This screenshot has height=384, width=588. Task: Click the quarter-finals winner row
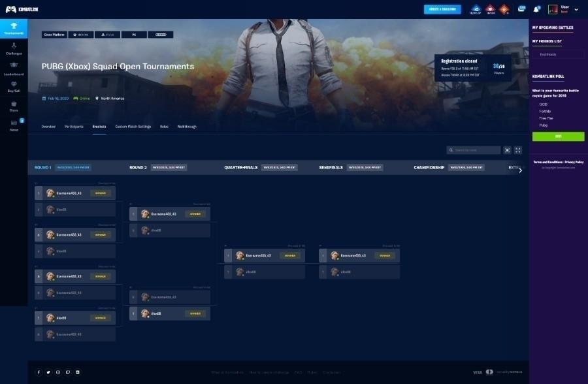pos(265,256)
